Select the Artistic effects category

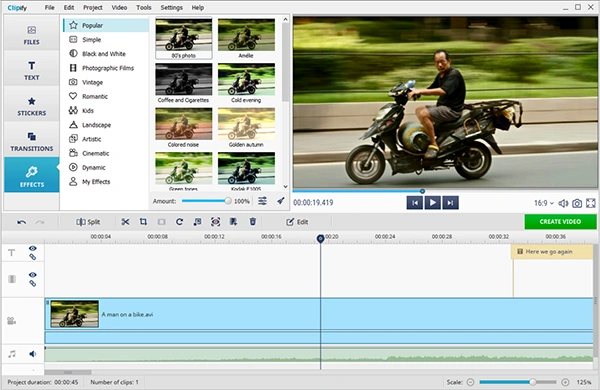[x=106, y=139]
